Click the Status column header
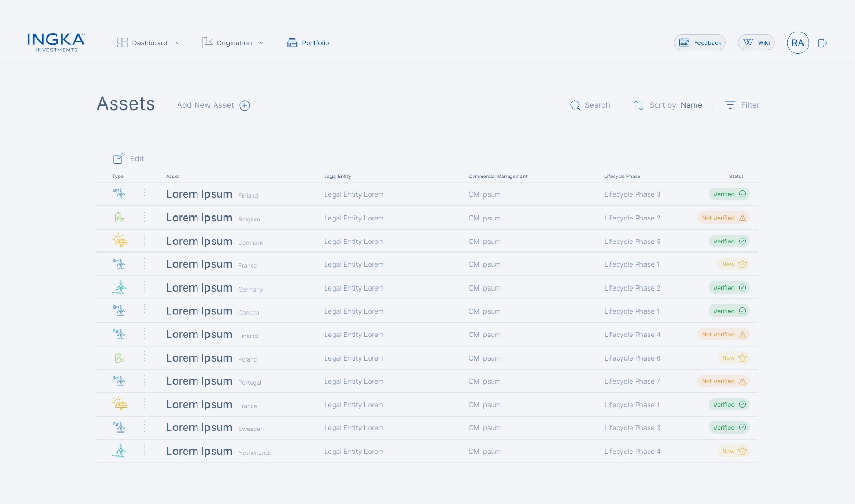This screenshot has height=504, width=855. (737, 176)
